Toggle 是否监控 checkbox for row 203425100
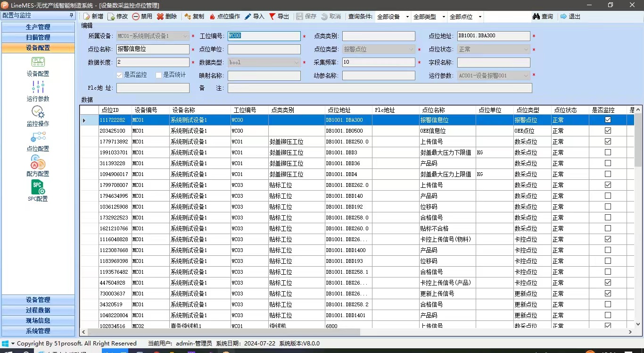Image resolution: width=644 pixels, height=353 pixels. point(608,131)
